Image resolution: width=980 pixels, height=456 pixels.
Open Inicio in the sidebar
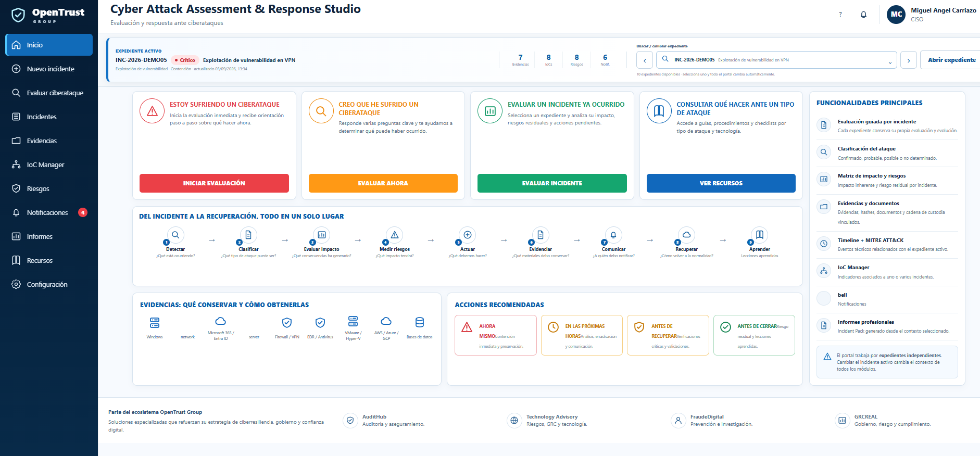[x=49, y=45]
